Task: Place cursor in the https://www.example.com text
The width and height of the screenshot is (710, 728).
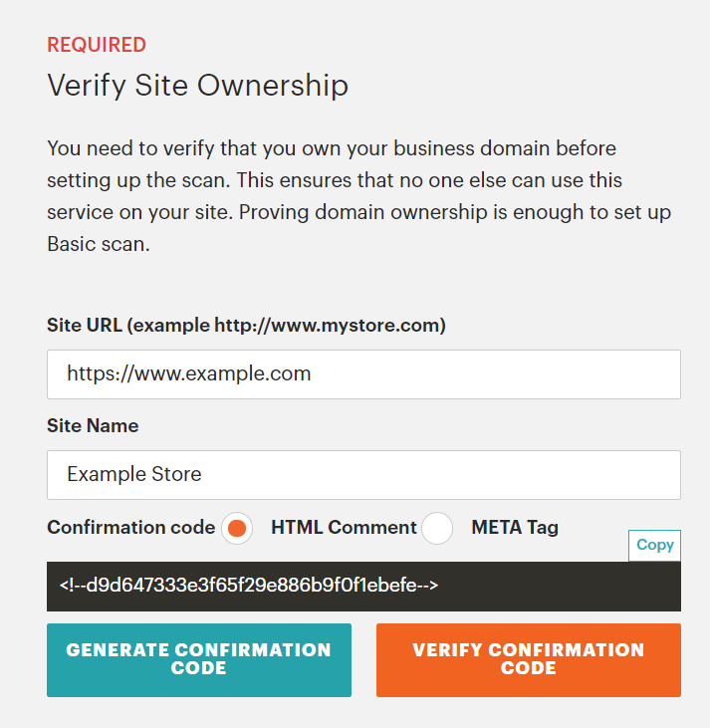Action: (x=188, y=373)
